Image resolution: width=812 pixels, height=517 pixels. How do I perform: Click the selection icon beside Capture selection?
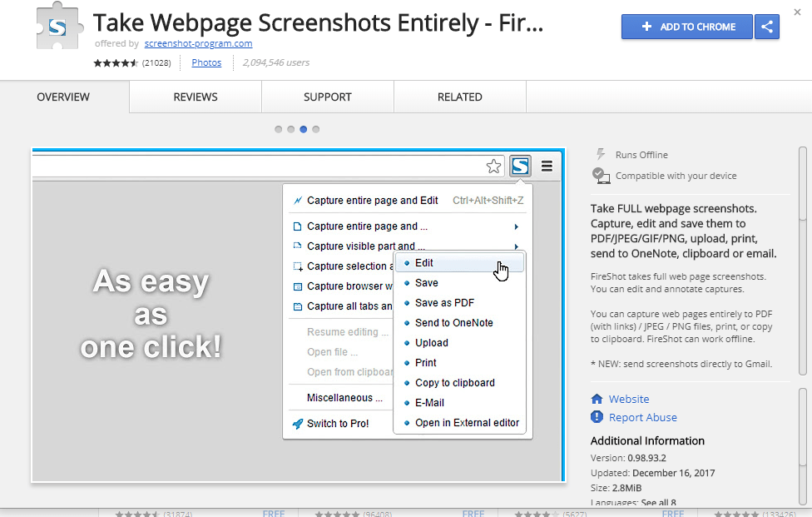coord(298,266)
